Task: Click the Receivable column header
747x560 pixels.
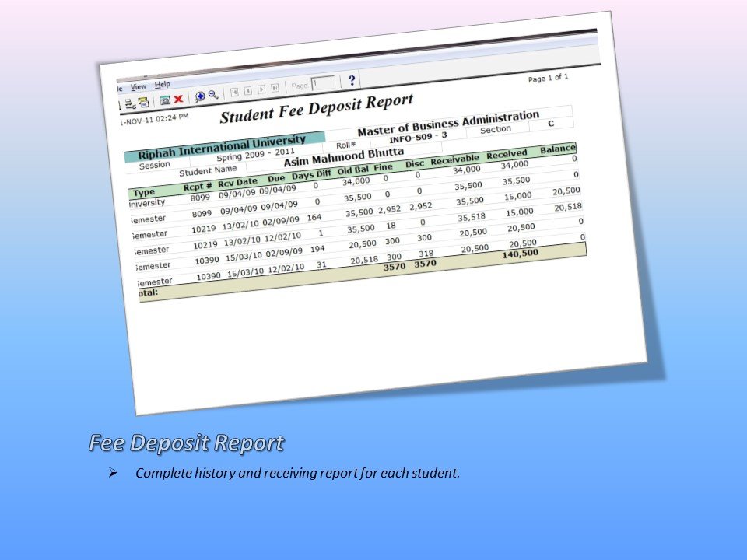Action: click(454, 160)
